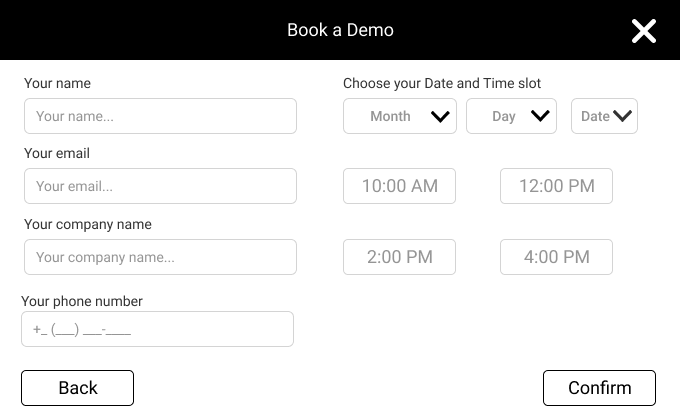
Task: Go back using the Back button
Action: 78,388
